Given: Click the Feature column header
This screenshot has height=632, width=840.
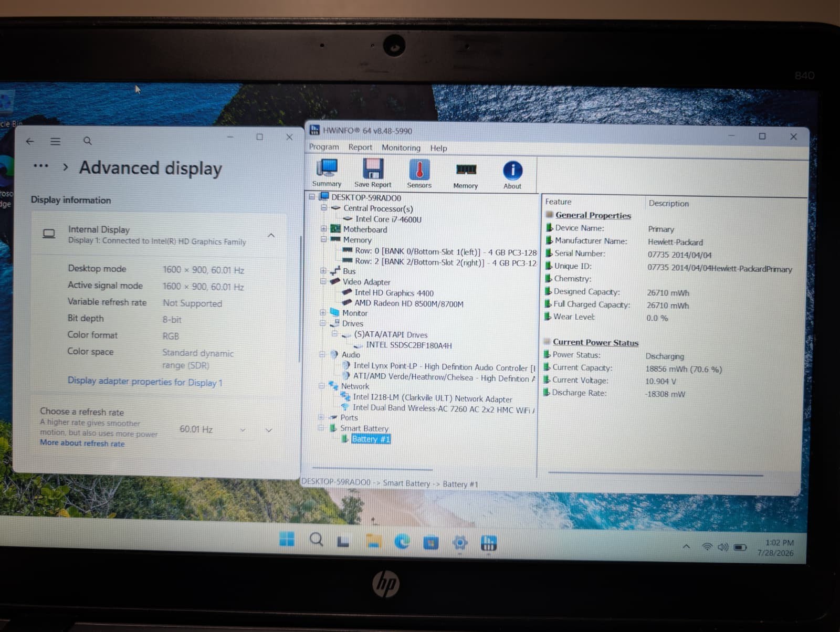Looking at the screenshot, I should (x=558, y=202).
